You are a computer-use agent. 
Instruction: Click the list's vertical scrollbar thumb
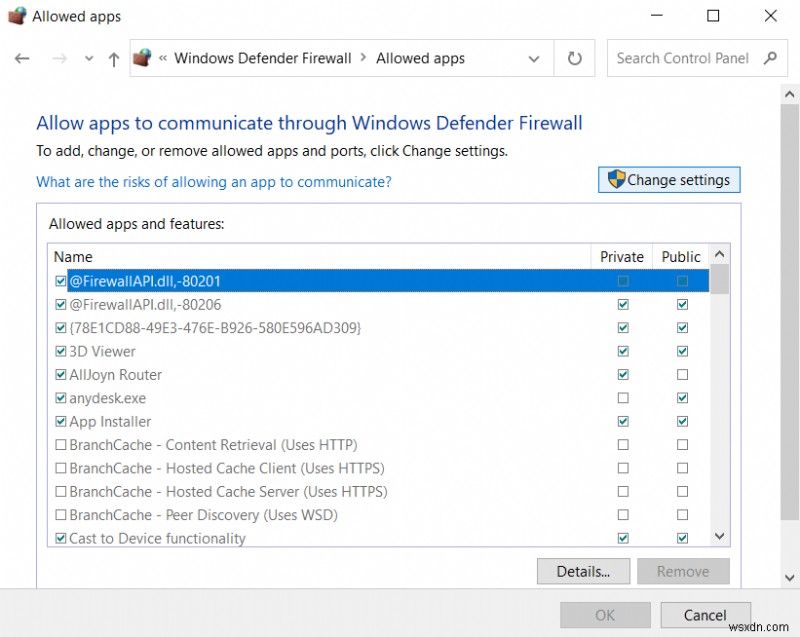[x=719, y=280]
